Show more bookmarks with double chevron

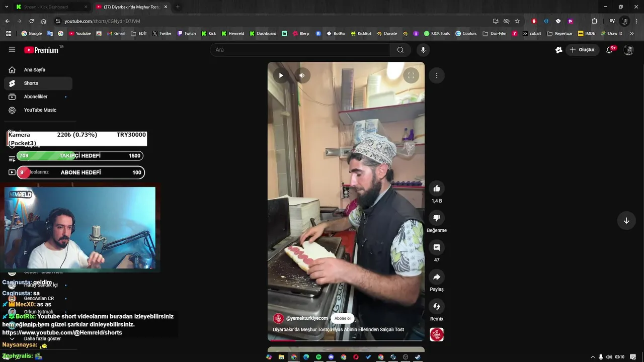632,34
